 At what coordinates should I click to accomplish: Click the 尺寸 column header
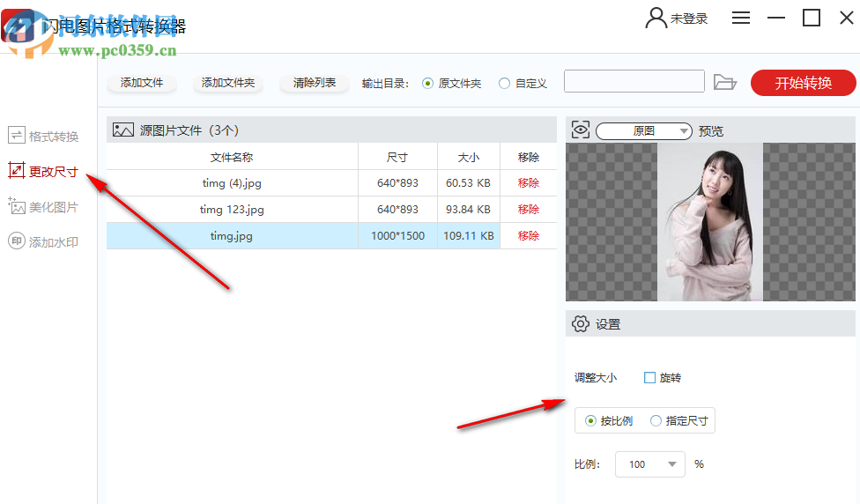coord(397,157)
